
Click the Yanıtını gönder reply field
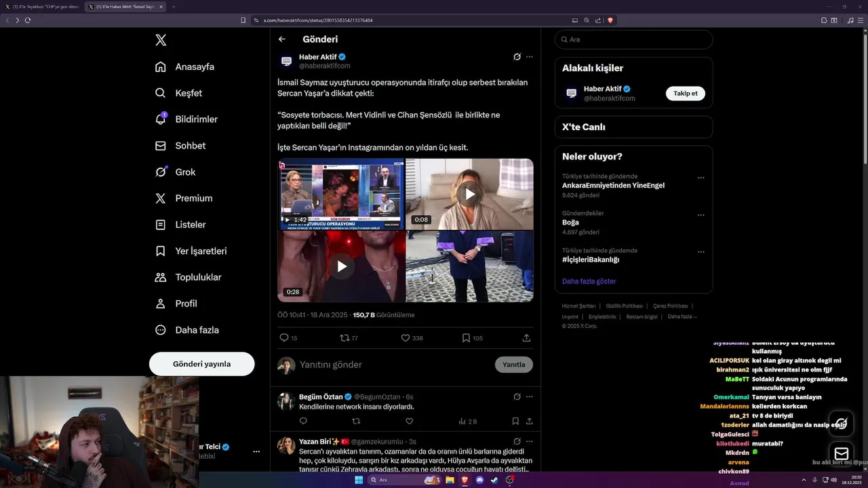click(x=393, y=365)
